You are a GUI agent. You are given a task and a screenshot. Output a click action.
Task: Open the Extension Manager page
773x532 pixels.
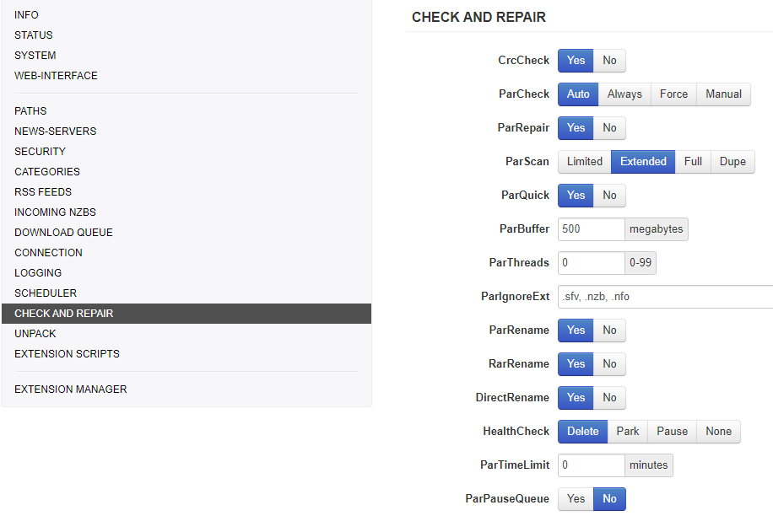(x=71, y=390)
